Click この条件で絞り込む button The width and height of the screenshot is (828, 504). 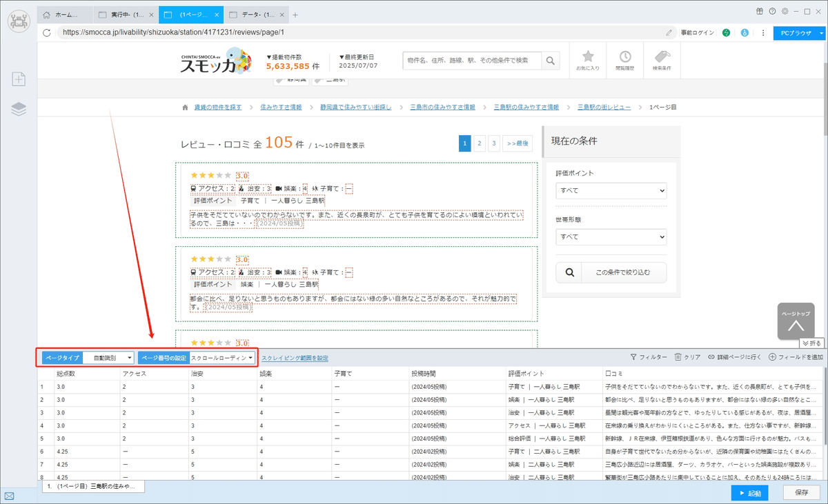pyautogui.click(x=612, y=272)
